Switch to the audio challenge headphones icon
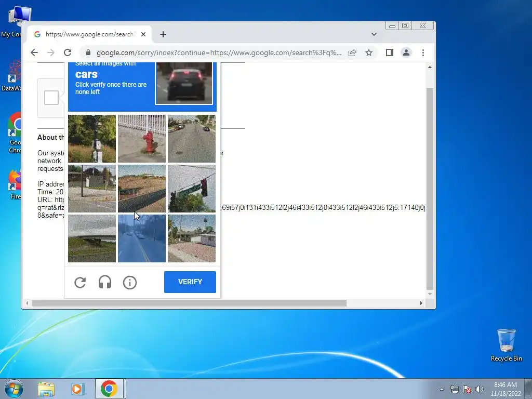Screen dimensions: 532x399 105,282
